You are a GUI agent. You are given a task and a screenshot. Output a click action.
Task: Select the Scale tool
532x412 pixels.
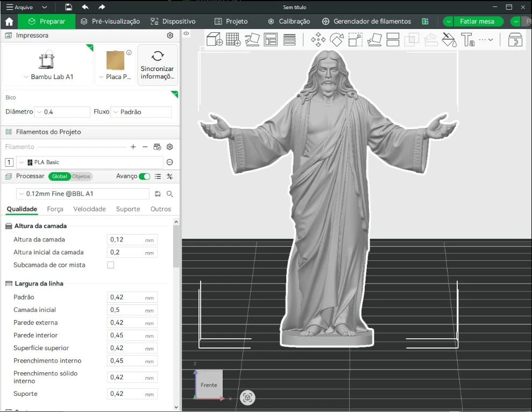(x=355, y=40)
